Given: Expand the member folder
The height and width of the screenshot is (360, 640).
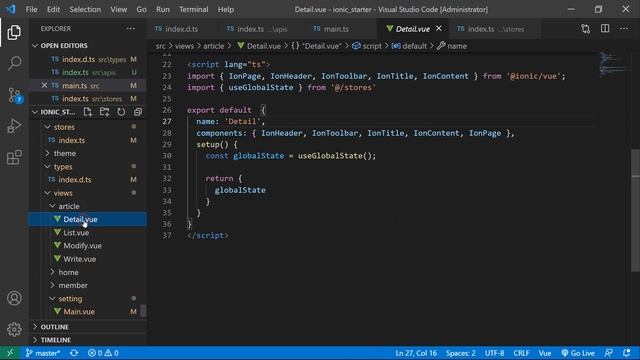Looking at the screenshot, I should pyautogui.click(x=73, y=285).
